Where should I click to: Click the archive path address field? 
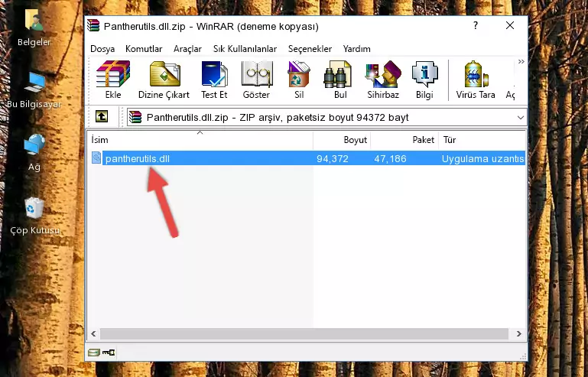(326, 118)
